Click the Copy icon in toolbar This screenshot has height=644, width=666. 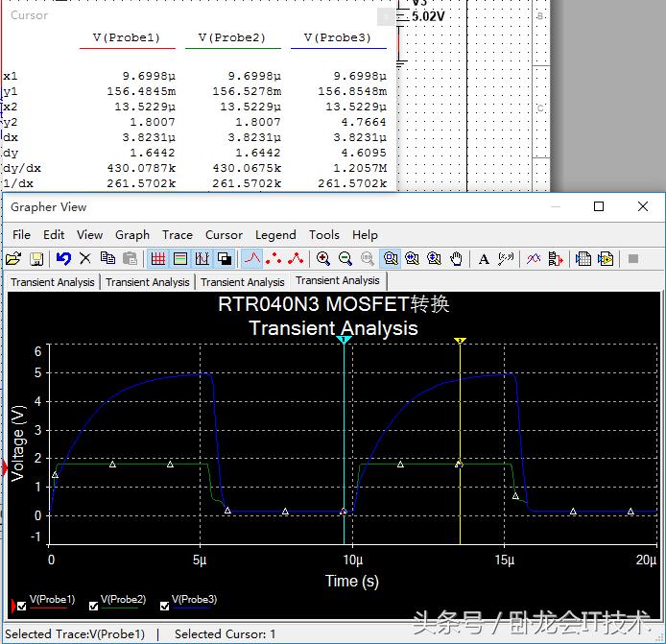[107, 258]
